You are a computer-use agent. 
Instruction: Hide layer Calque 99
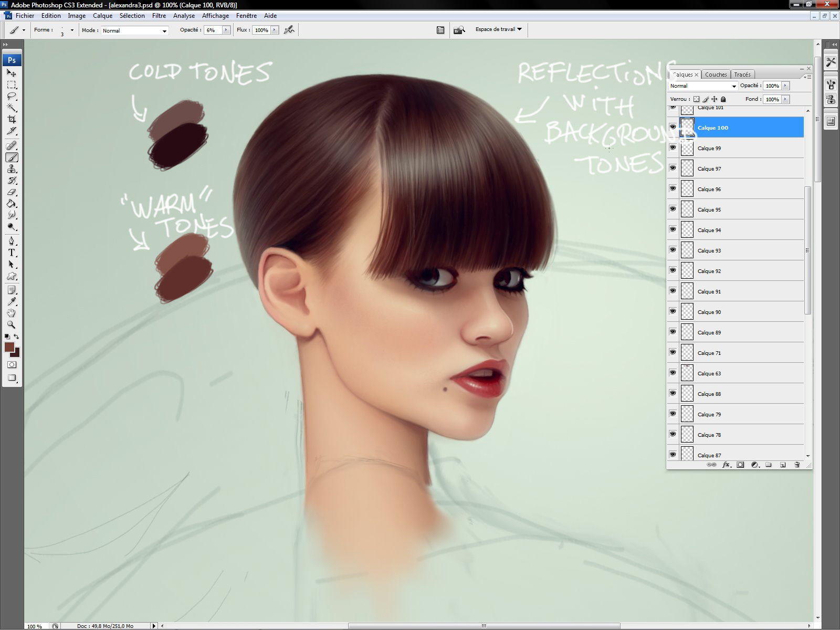(673, 148)
